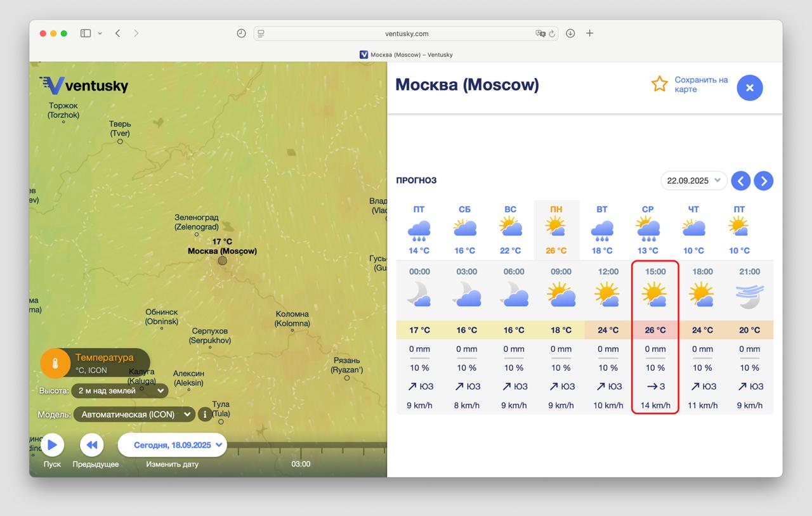Click the Moscow city marker on map
Viewport: 812px width, 516px height.
pyautogui.click(x=222, y=261)
